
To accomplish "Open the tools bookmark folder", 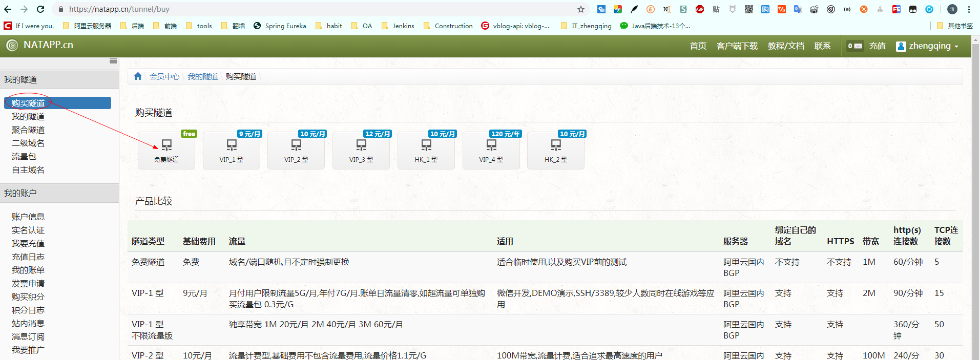I will pos(199,26).
